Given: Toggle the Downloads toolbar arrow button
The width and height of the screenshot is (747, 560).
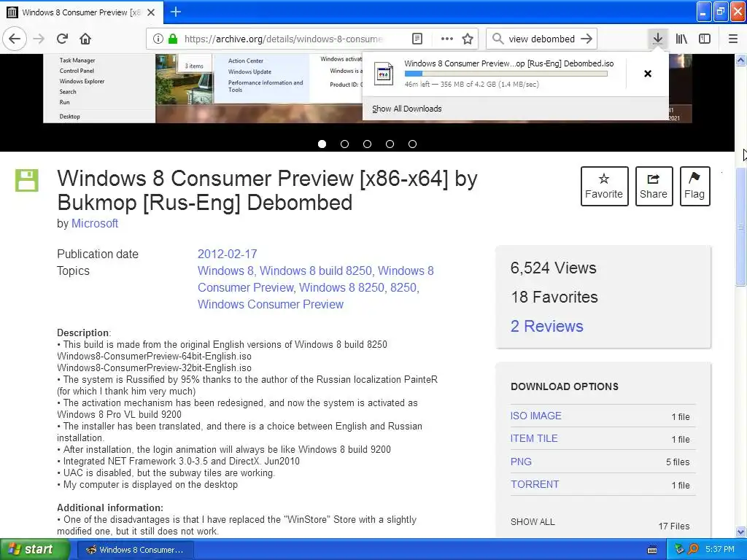Looking at the screenshot, I should 657,39.
